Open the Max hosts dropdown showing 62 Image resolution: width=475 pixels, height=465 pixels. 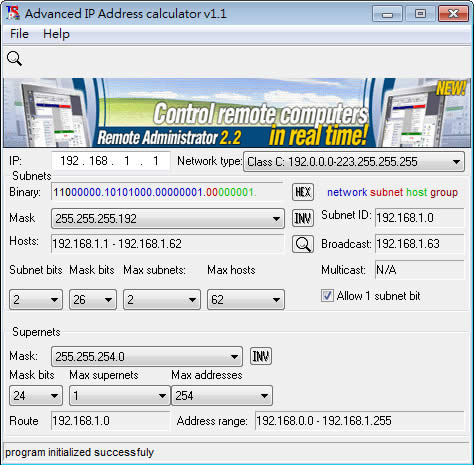tap(246, 300)
